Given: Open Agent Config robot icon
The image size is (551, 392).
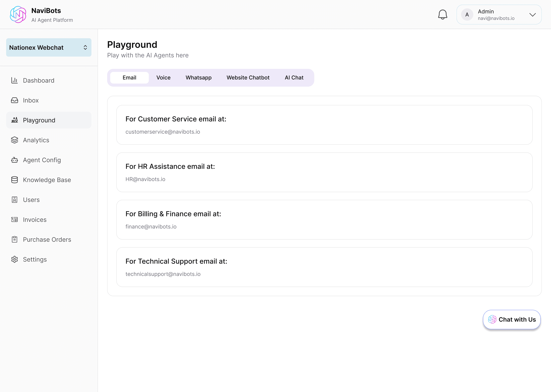Looking at the screenshot, I should tap(15, 160).
